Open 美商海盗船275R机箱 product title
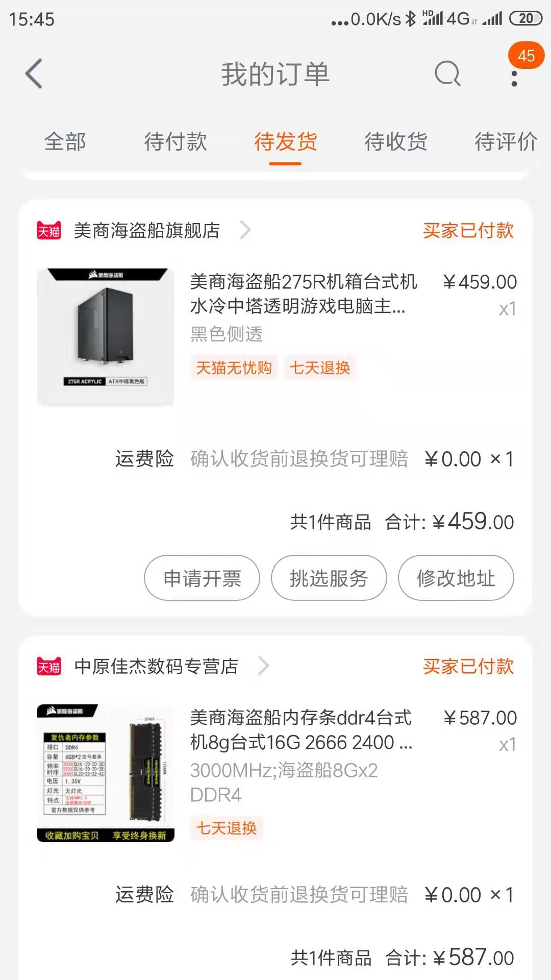Viewport: 551px width, 980px height. tap(304, 293)
